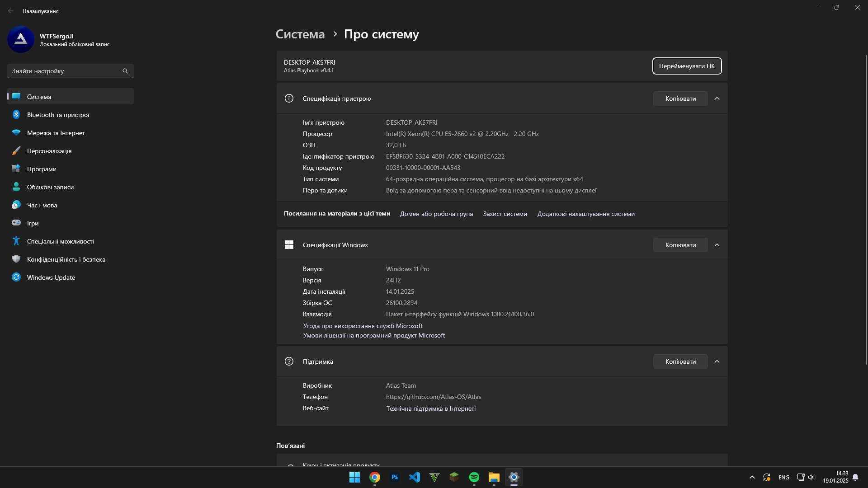The width and height of the screenshot is (868, 488).
Task: Open File Explorer from the taskbar
Action: 494,477
